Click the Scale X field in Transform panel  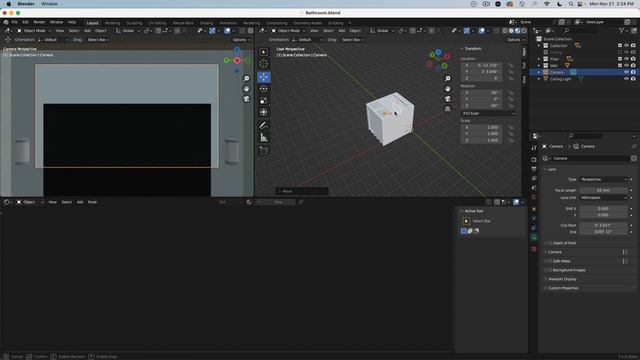[482, 127]
